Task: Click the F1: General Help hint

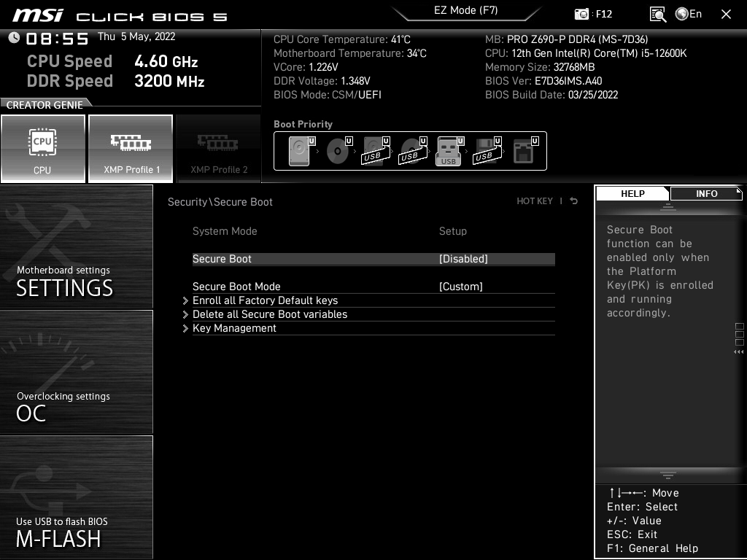Action: pos(652,548)
